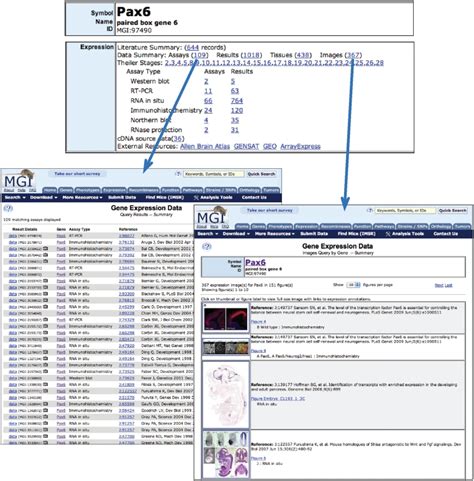474x481 pixels.
Task: Select Phenotypes tab in right window
Action: pyautogui.click(x=280, y=226)
